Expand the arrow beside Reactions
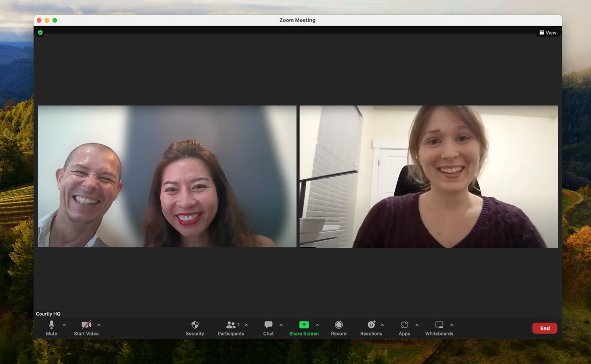This screenshot has width=591, height=364. click(382, 325)
